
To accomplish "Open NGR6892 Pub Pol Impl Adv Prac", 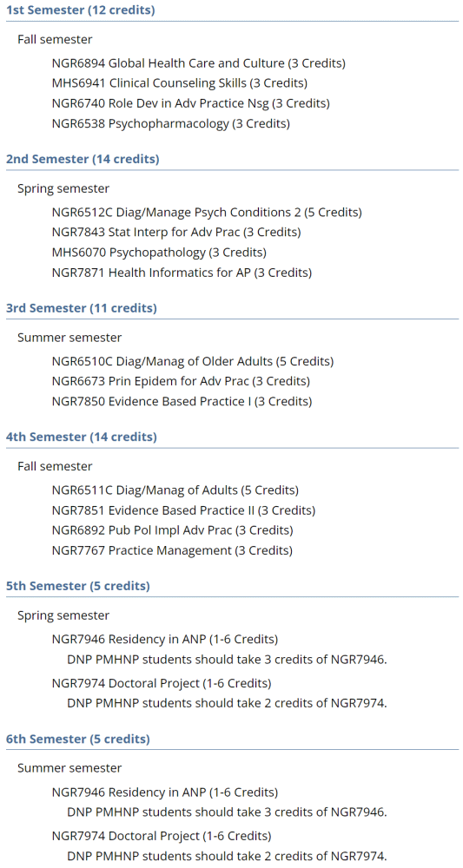I will (x=172, y=530).
